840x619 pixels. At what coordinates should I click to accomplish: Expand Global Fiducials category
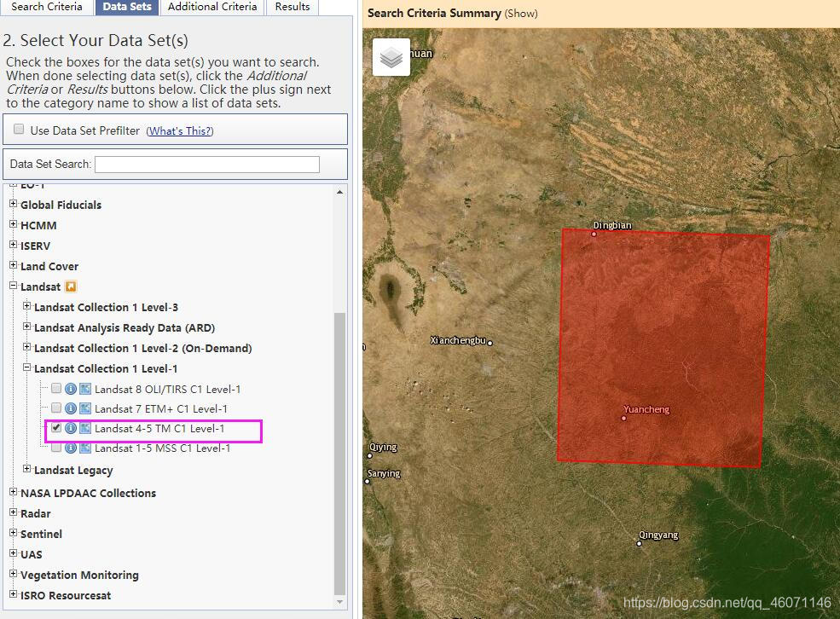pos(14,204)
